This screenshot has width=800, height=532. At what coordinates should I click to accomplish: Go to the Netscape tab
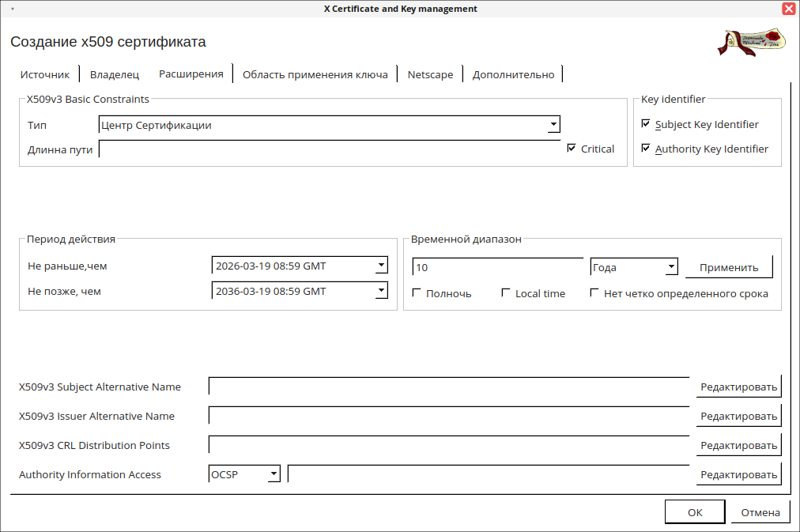click(430, 74)
